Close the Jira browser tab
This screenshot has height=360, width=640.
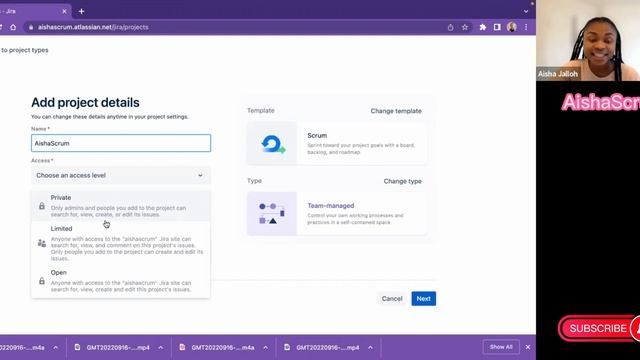click(64, 11)
